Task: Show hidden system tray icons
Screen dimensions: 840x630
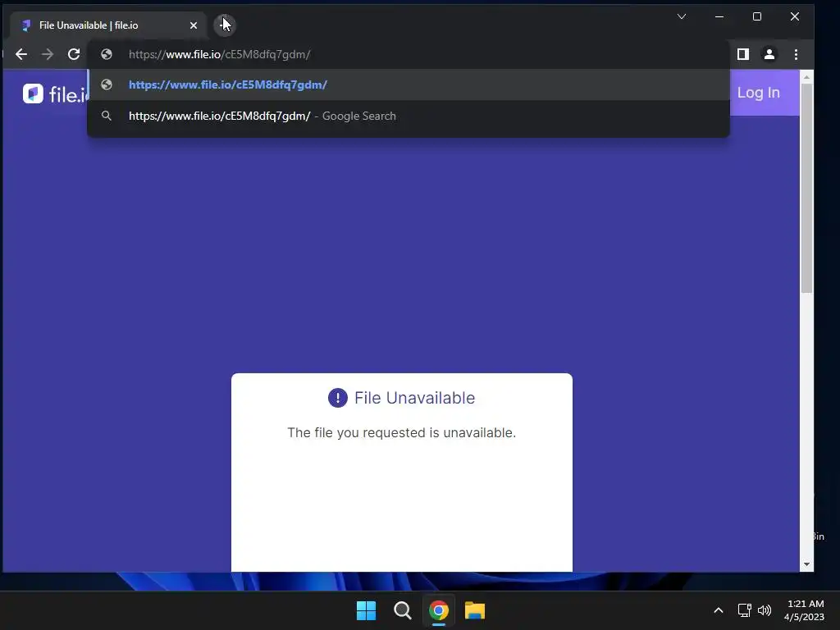Action: (x=719, y=610)
